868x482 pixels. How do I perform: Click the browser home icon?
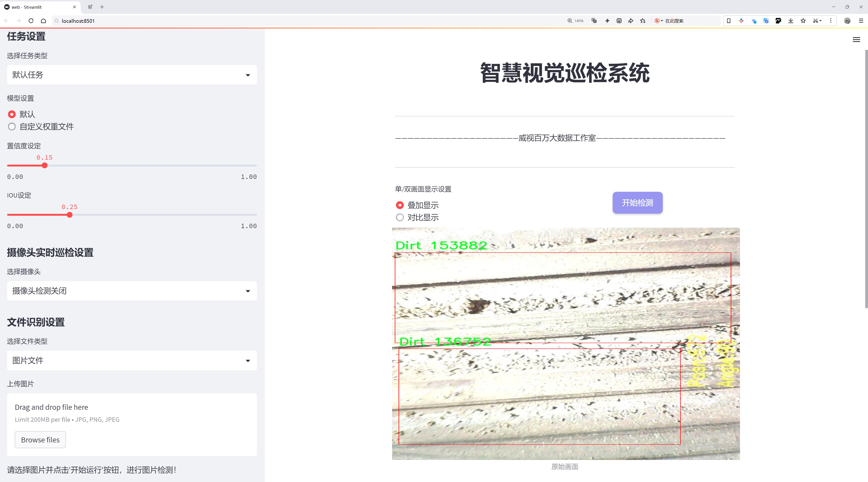point(43,21)
